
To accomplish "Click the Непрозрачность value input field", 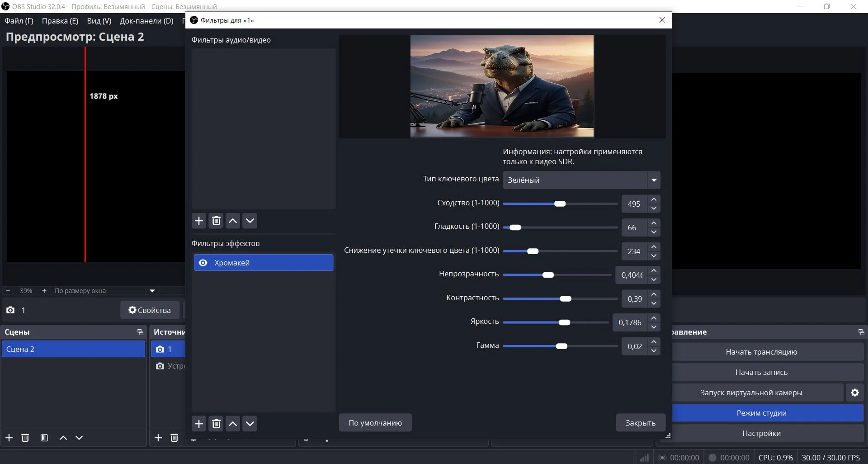I will tap(632, 275).
